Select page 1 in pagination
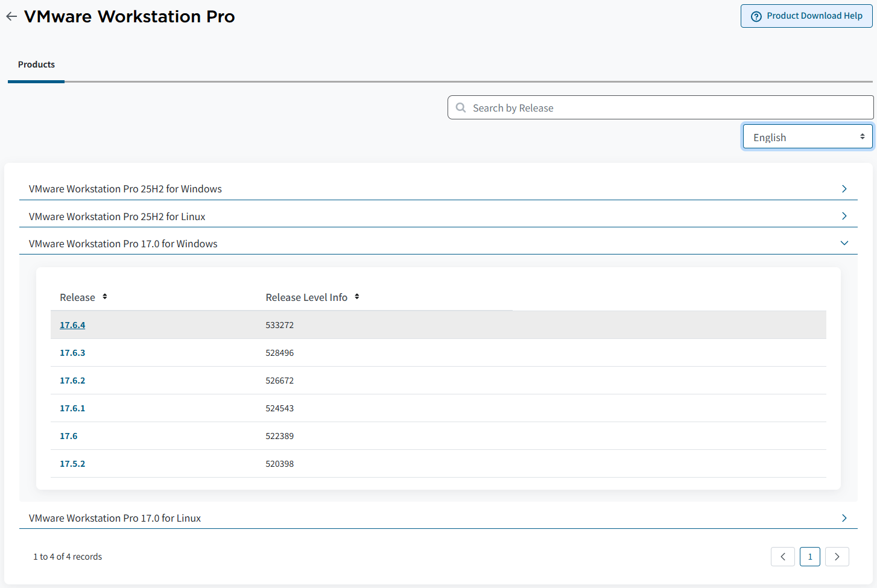The height and width of the screenshot is (588, 877). 810,557
